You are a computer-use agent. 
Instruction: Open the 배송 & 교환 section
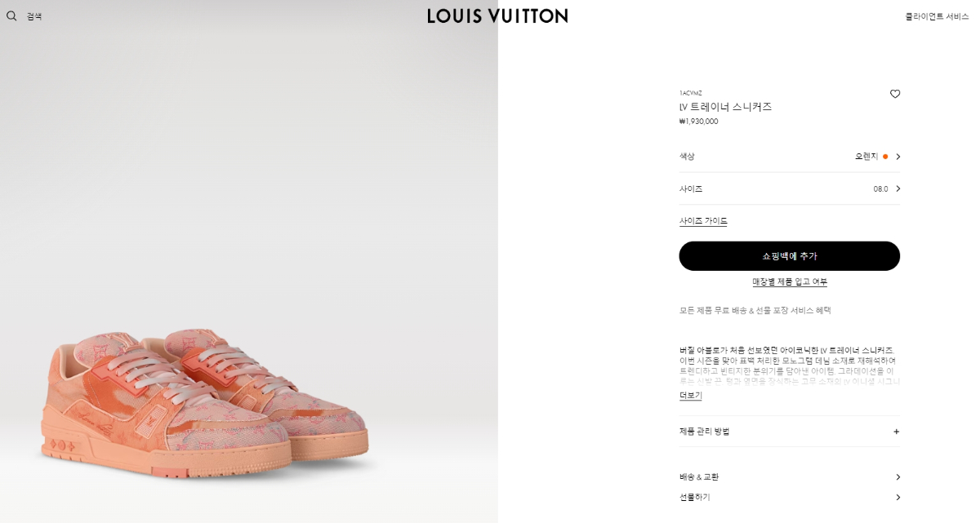790,477
